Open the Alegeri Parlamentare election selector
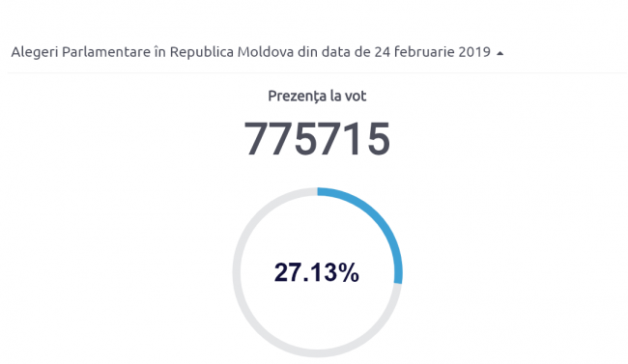The width and height of the screenshot is (628, 364). pos(257,52)
